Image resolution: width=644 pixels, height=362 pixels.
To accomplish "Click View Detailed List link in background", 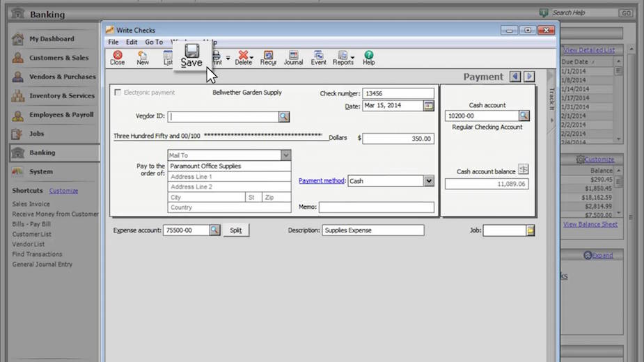I will click(589, 49).
